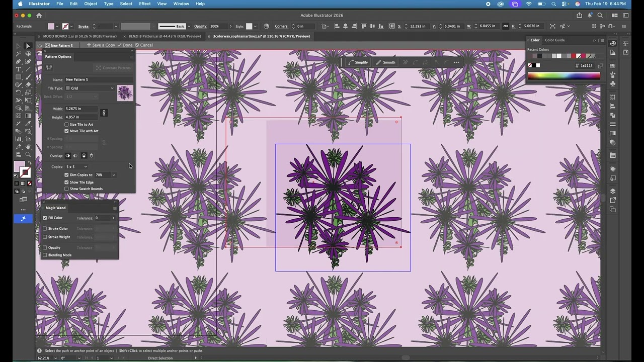
Task: Open the rotate view angle dropdown
Action: pos(79,358)
